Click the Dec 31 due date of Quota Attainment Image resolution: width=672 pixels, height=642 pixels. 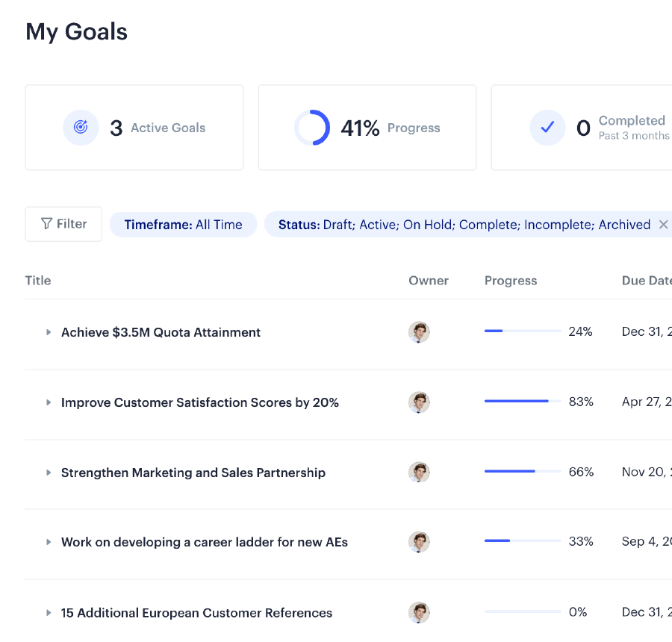click(647, 331)
